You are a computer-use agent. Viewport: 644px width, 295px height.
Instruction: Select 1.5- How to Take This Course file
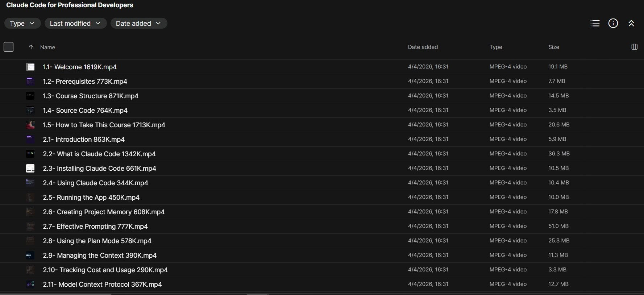[x=322, y=125]
